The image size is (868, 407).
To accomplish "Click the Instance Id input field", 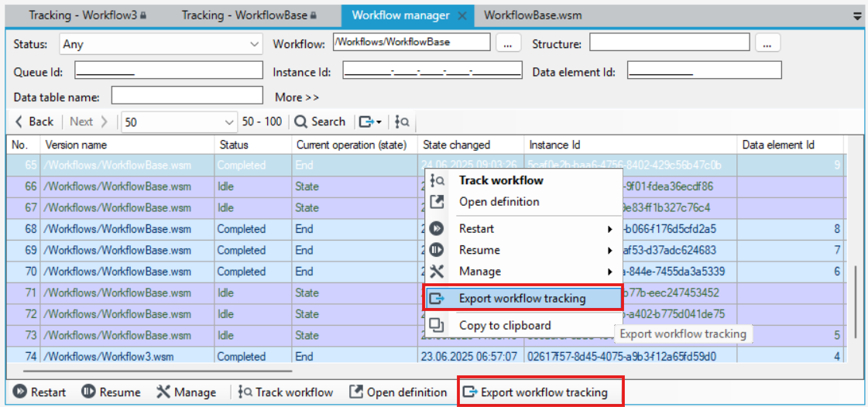I will (x=432, y=70).
